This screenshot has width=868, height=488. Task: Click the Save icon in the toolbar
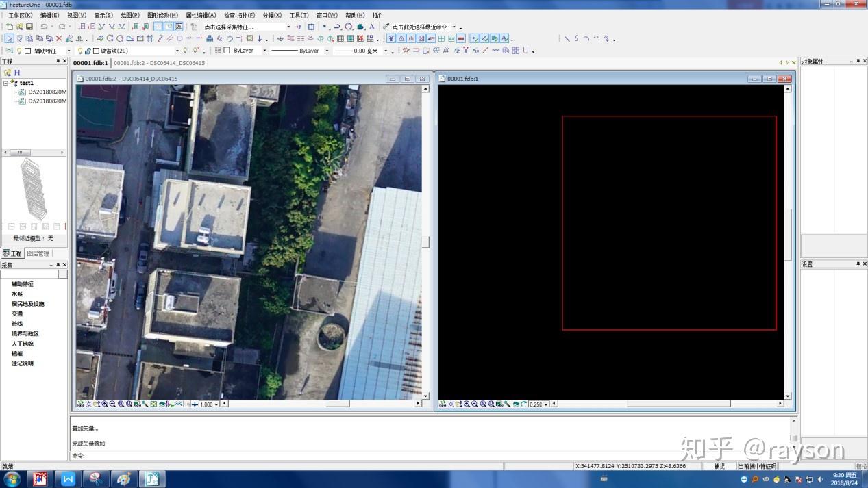(x=29, y=27)
